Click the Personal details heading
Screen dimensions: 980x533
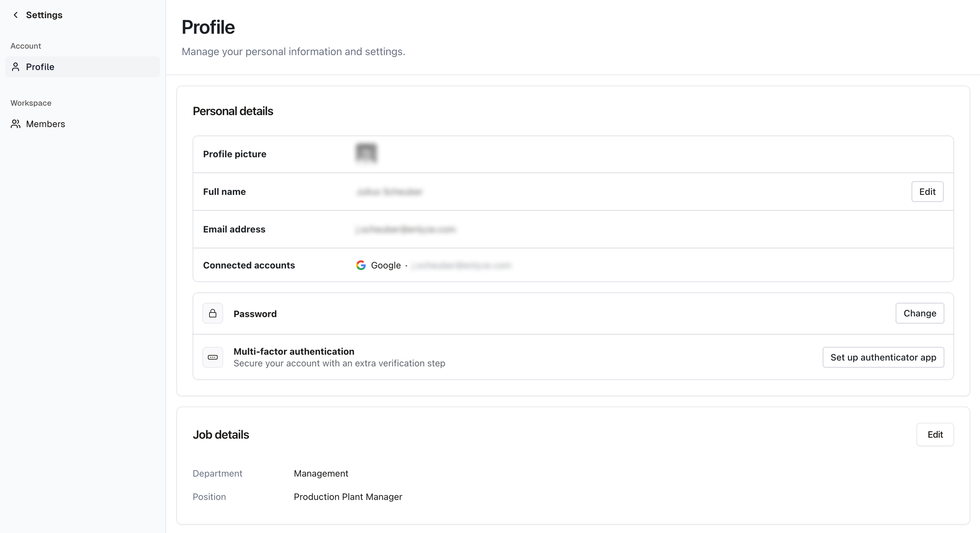tap(233, 111)
